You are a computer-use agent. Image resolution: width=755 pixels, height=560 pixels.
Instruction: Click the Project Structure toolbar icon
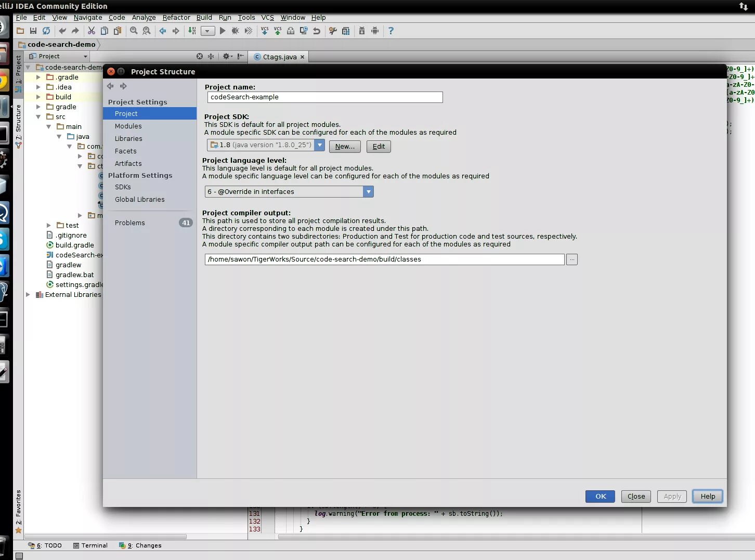pyautogui.click(x=346, y=31)
